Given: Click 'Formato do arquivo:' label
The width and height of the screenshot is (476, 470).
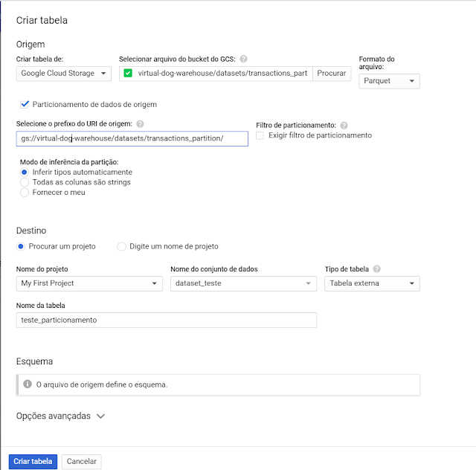Looking at the screenshot, I should coord(377,63).
